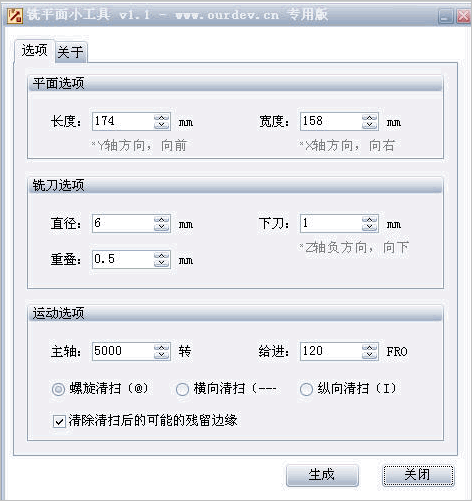Viewport: 472px width, 501px height.
Task: Select 螺旋清扫 (@) radio button
Action: [58, 389]
